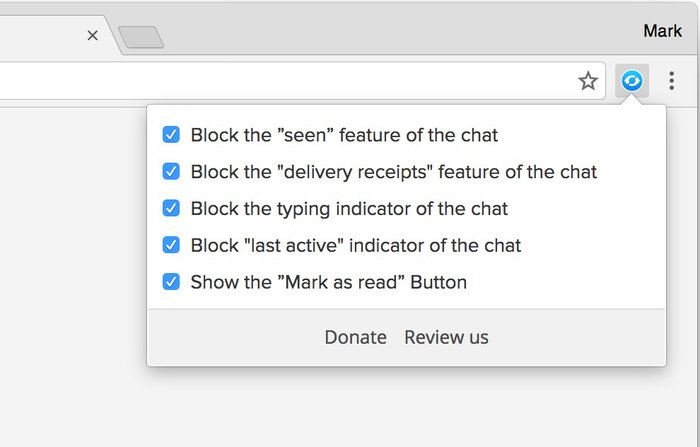
Task: Click the 'last active indicator of the chat' label
Action: tap(356, 246)
